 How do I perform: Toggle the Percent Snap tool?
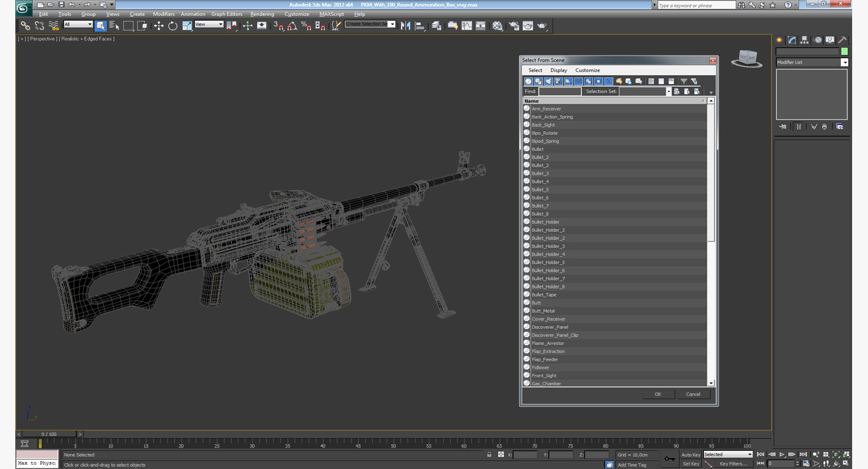point(306,26)
